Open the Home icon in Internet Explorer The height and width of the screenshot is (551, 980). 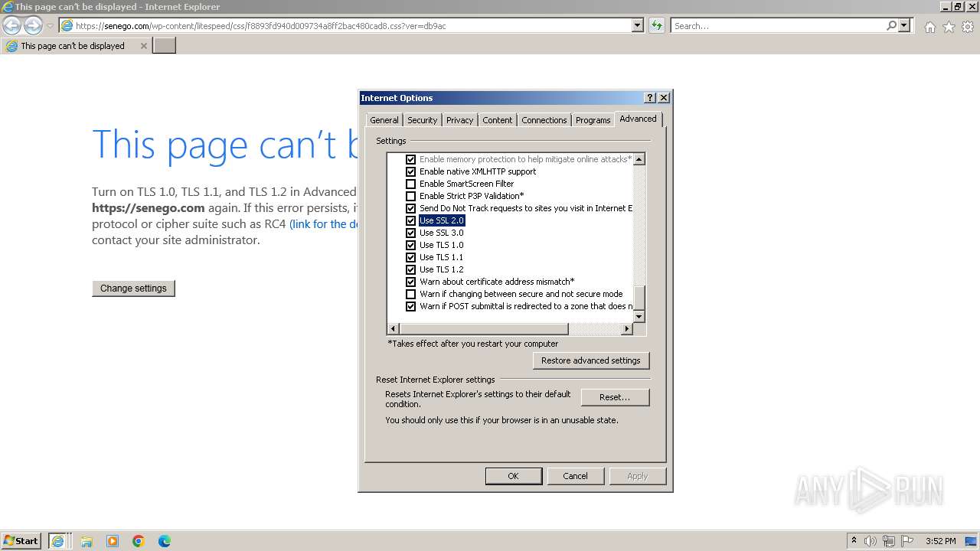929,27
